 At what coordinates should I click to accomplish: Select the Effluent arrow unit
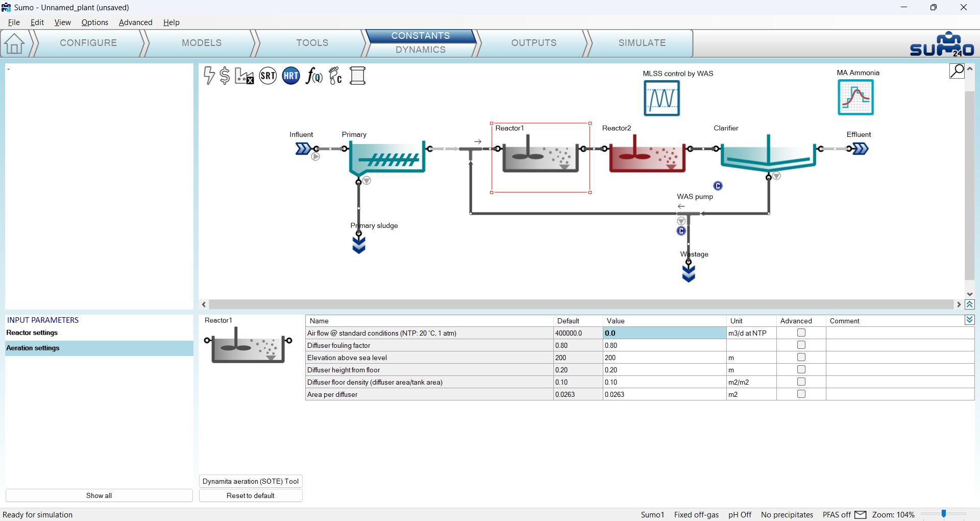(x=861, y=149)
